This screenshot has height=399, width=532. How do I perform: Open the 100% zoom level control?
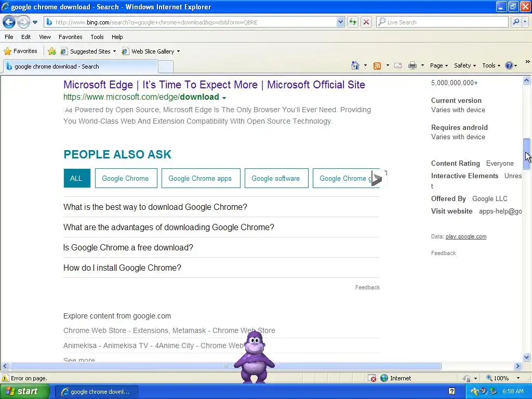point(503,378)
